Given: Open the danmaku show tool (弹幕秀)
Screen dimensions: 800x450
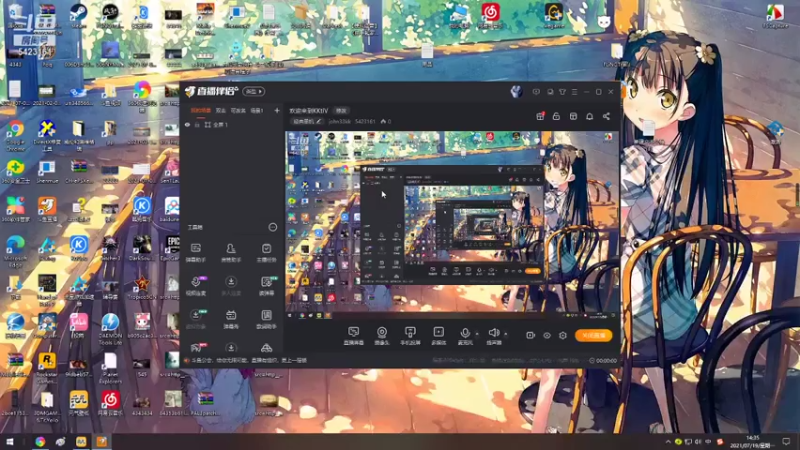Looking at the screenshot, I should (x=231, y=319).
